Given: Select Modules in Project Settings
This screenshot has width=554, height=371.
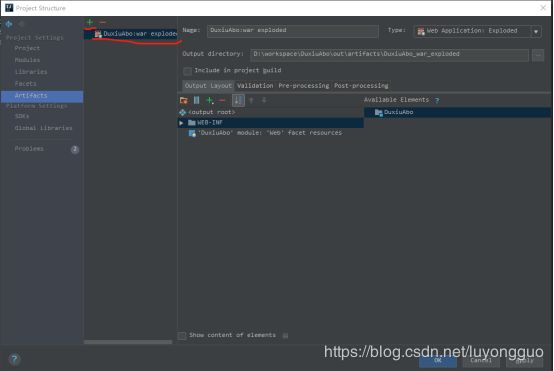Looking at the screenshot, I should click(x=27, y=60).
